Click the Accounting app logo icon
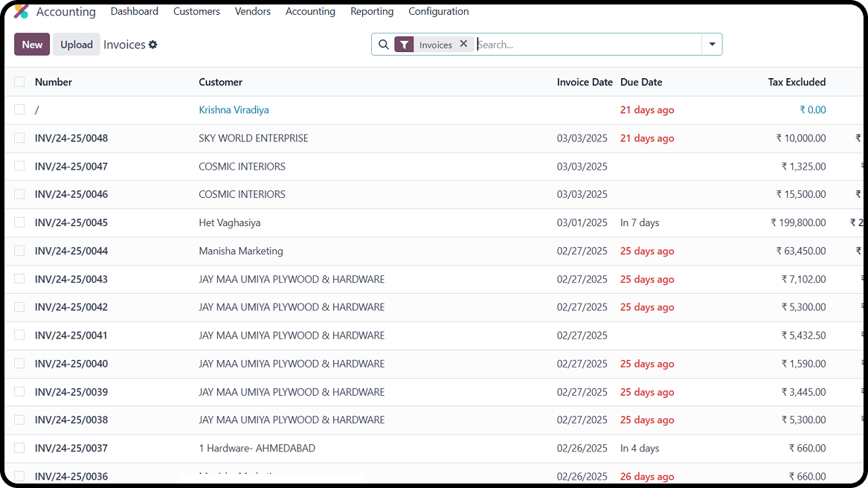 point(21,11)
